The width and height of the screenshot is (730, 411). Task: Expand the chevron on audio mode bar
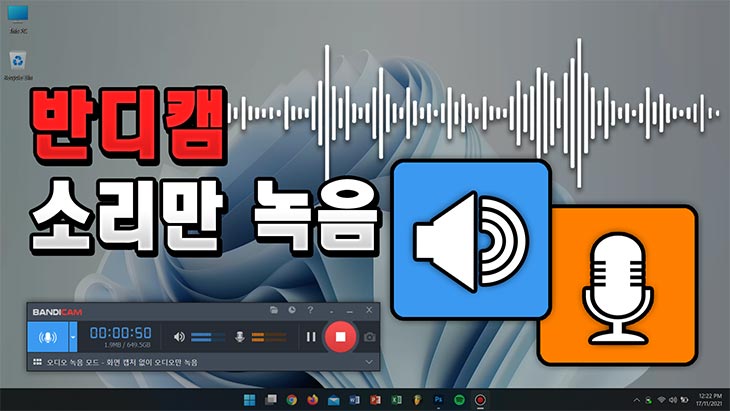(x=369, y=361)
